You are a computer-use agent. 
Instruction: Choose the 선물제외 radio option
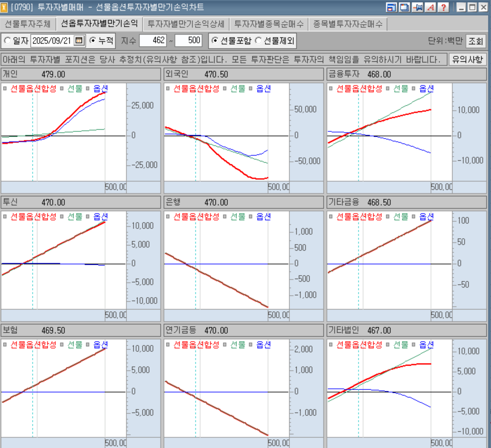pos(258,41)
